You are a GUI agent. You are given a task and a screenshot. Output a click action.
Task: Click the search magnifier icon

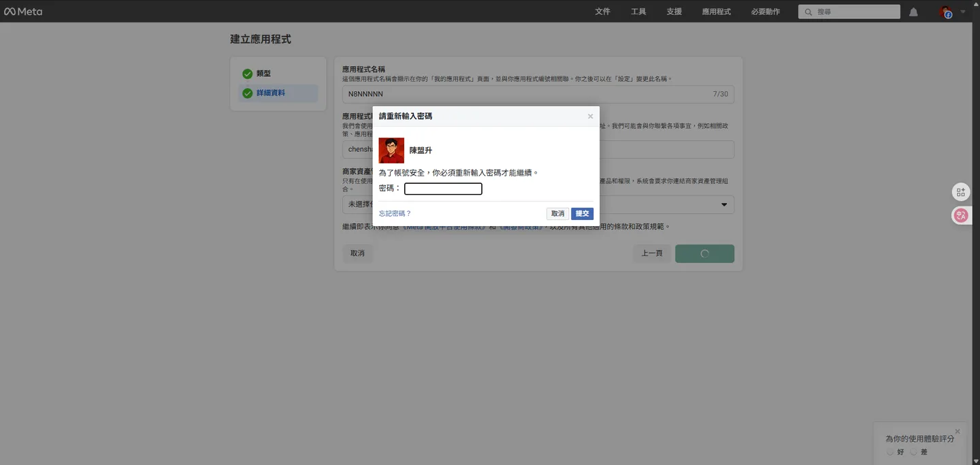(x=808, y=12)
